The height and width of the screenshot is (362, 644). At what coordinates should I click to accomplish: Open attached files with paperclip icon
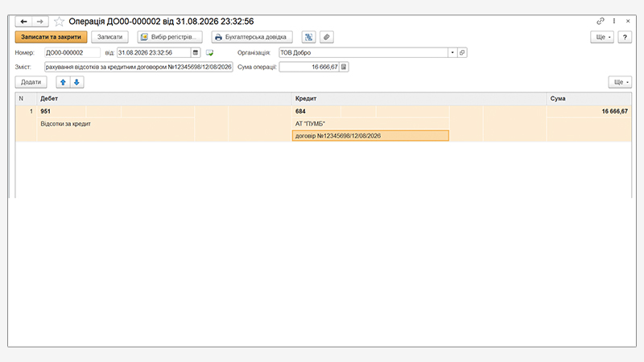[x=327, y=37]
